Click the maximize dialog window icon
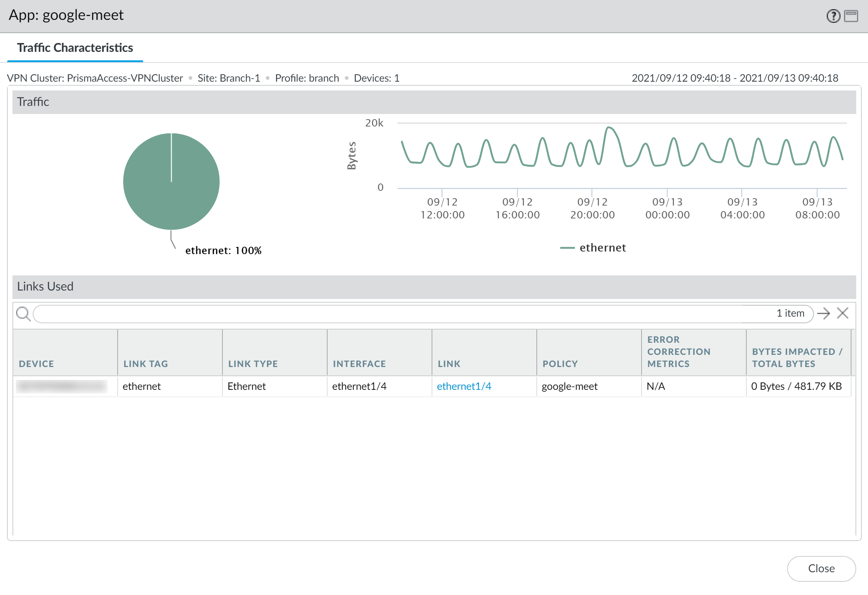This screenshot has width=868, height=595. point(851,16)
